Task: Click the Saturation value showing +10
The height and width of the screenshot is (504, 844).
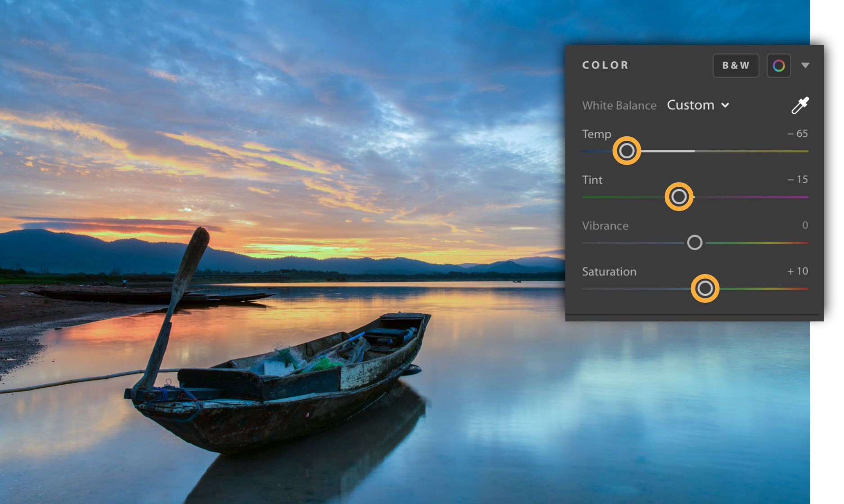Action: 798,271
